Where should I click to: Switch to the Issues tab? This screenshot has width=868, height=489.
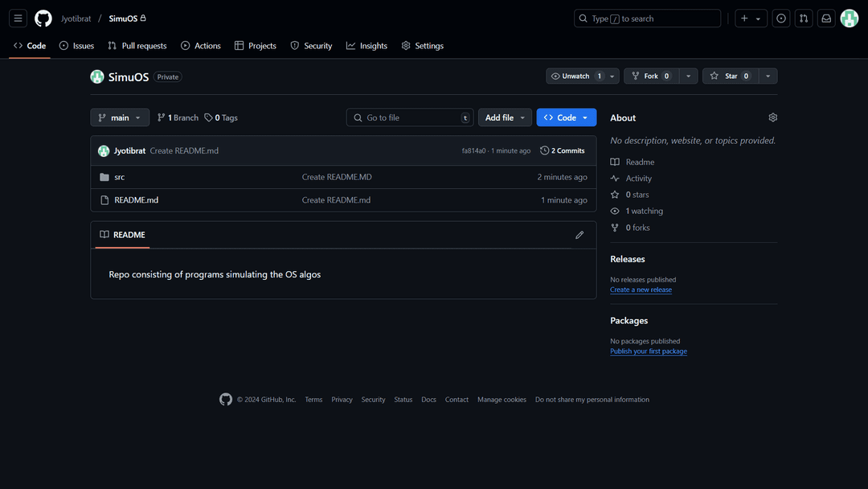tap(76, 45)
